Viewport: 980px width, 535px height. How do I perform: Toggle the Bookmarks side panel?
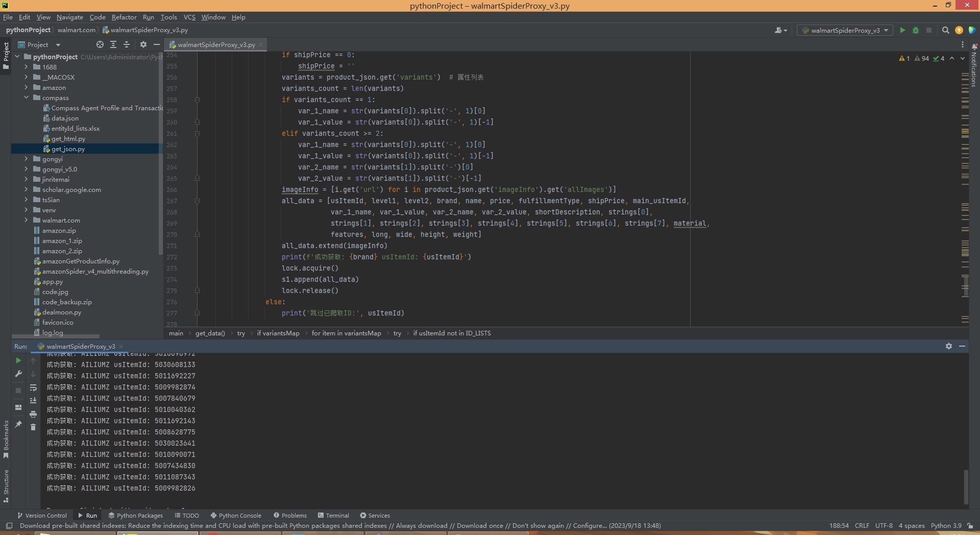(6, 439)
